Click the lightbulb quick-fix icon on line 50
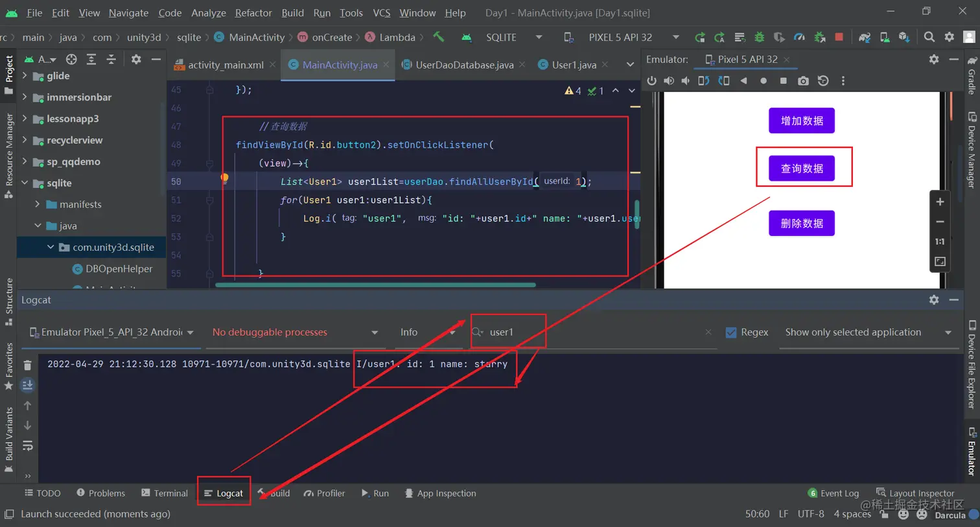 (224, 178)
